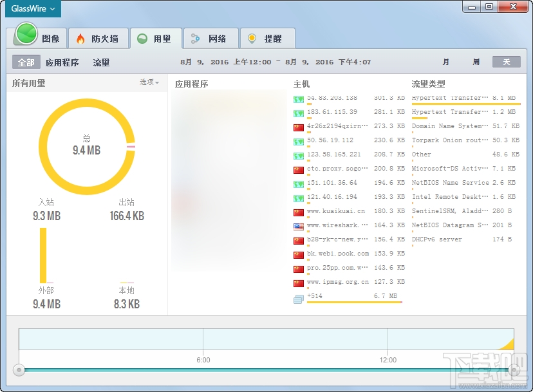Click the flag icon beside 183.61.115.39
533x392 pixels.
point(299,113)
